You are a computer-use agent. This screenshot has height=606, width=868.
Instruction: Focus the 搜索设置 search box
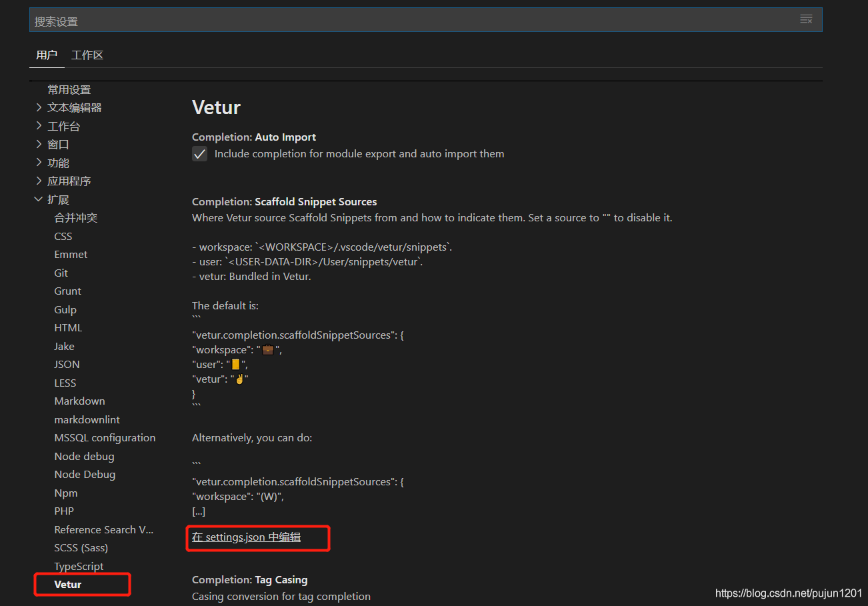point(425,20)
